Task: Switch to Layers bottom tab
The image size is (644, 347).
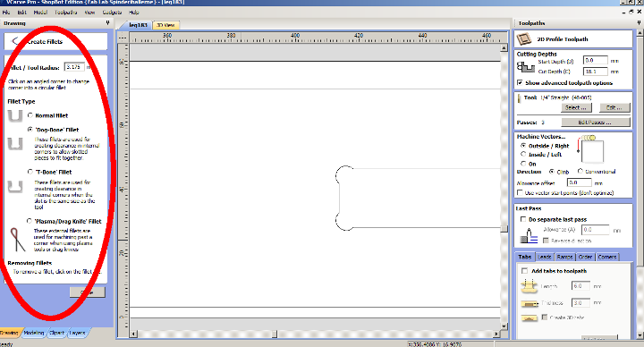Action: coord(77,333)
